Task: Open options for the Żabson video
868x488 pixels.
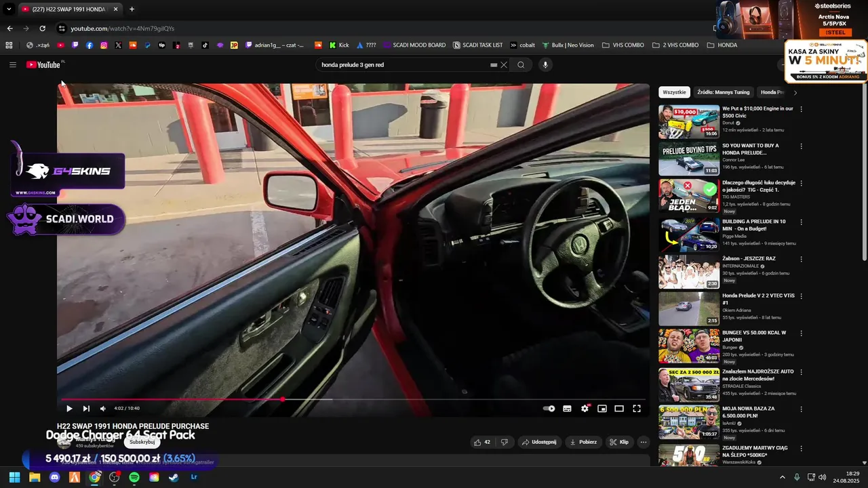Action: (x=801, y=260)
